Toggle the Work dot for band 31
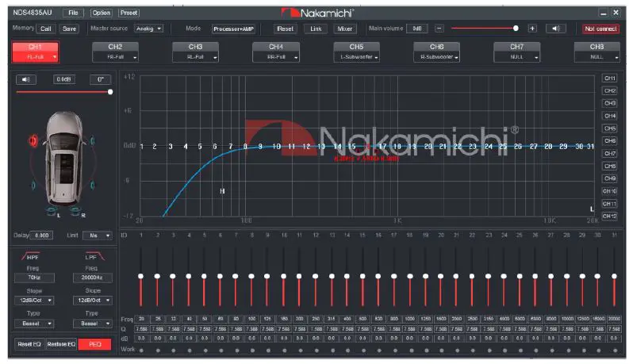629x364 pixels. (x=614, y=351)
